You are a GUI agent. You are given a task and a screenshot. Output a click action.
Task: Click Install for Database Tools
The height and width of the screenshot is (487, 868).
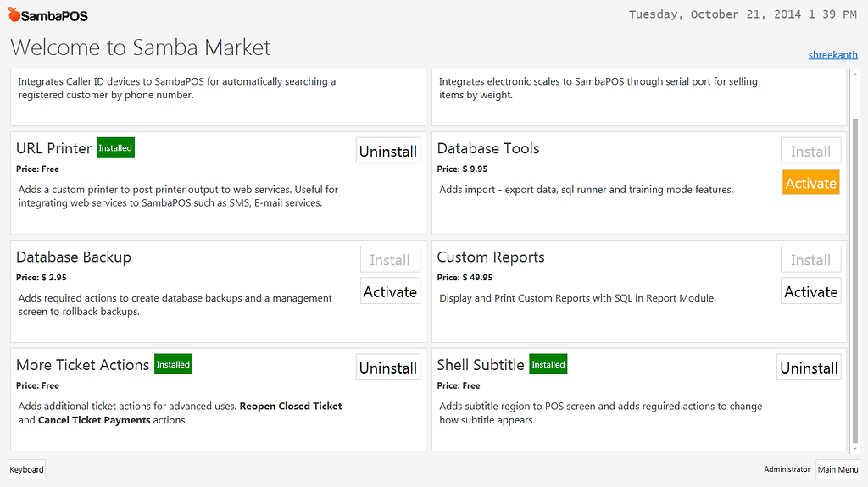coord(810,151)
